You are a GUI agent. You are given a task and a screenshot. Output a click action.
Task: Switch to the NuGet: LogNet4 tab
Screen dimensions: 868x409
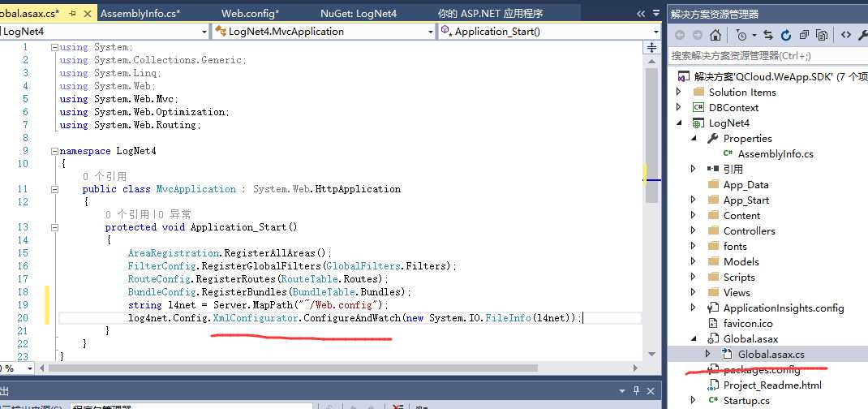click(359, 14)
